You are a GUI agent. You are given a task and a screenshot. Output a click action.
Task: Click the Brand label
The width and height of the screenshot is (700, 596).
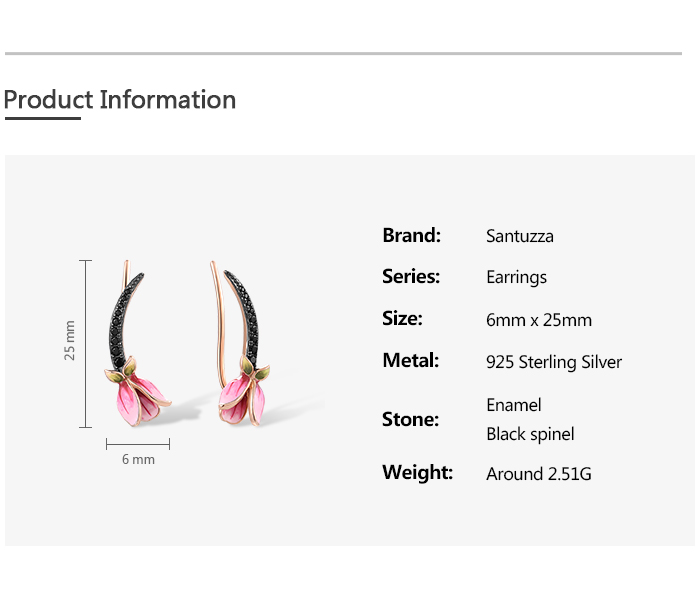411,235
